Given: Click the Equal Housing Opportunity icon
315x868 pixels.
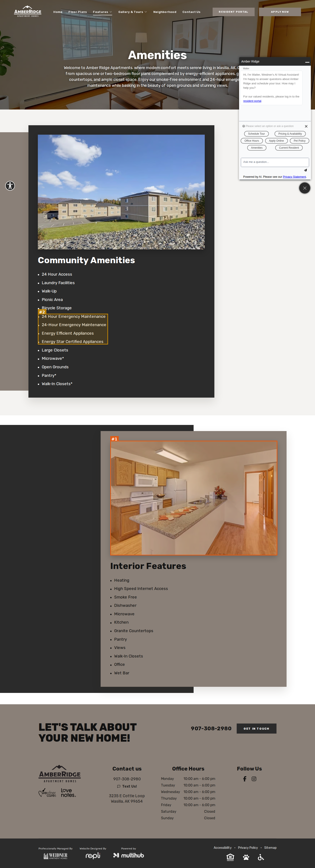Looking at the screenshot, I should (230, 857).
